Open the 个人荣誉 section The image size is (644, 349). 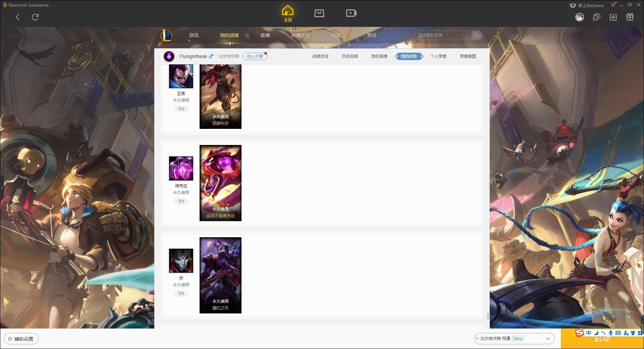[438, 56]
